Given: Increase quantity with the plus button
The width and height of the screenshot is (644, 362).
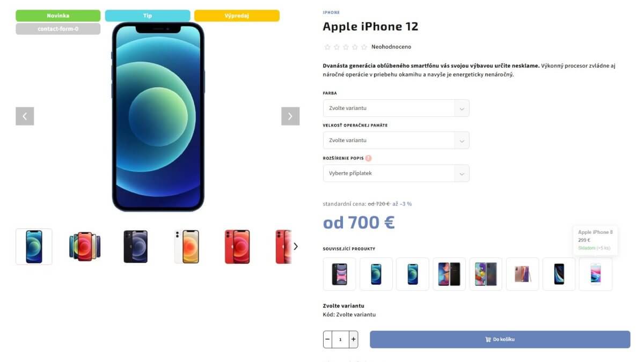Looking at the screenshot, I should pyautogui.click(x=353, y=339).
